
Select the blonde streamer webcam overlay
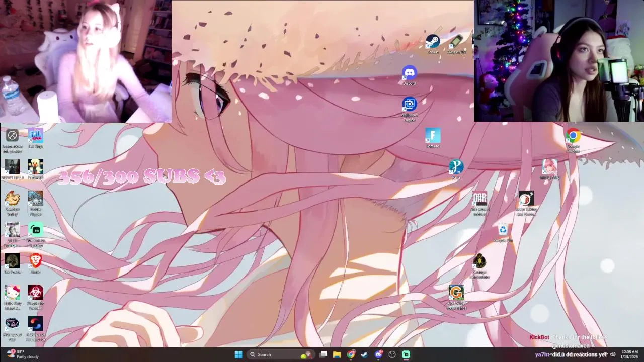coord(86,61)
